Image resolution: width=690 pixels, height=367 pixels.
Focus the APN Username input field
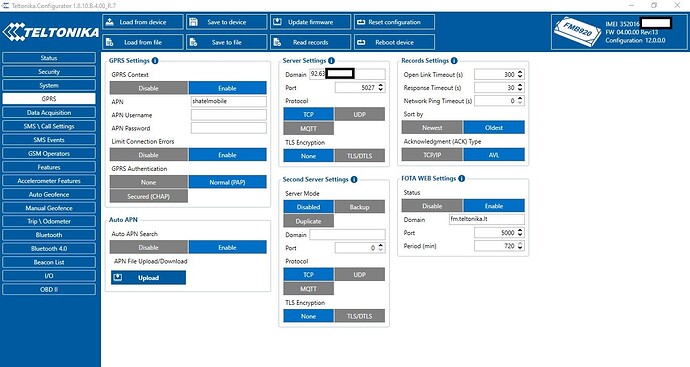tap(228, 115)
